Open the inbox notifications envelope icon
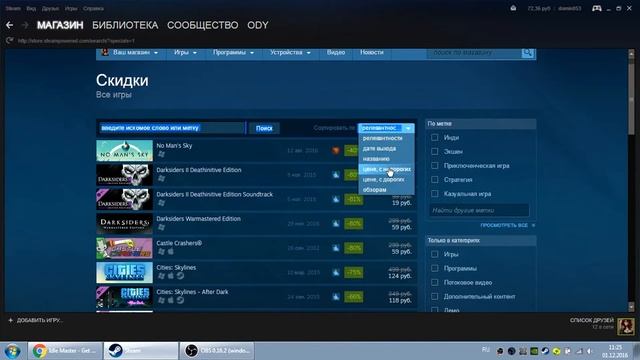Screen dimensions: 640x360 [513, 8]
